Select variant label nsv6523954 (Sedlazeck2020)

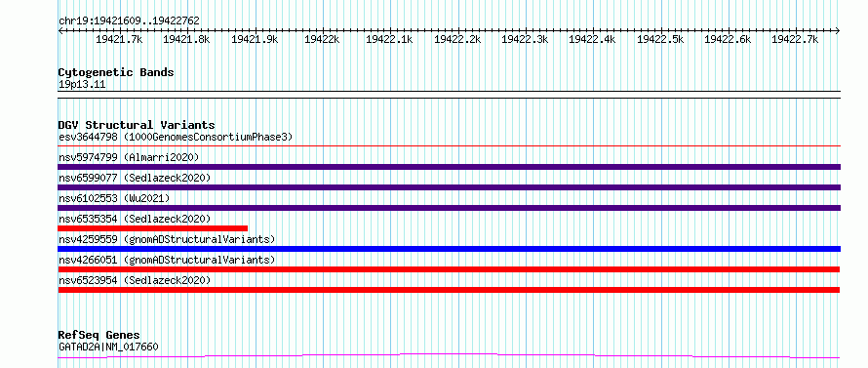pos(135,280)
